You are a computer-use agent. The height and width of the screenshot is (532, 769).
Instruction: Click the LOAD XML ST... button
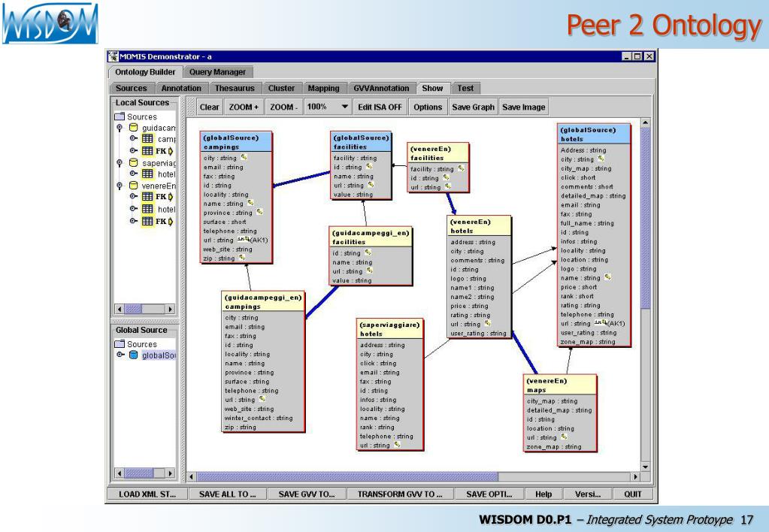tap(147, 494)
